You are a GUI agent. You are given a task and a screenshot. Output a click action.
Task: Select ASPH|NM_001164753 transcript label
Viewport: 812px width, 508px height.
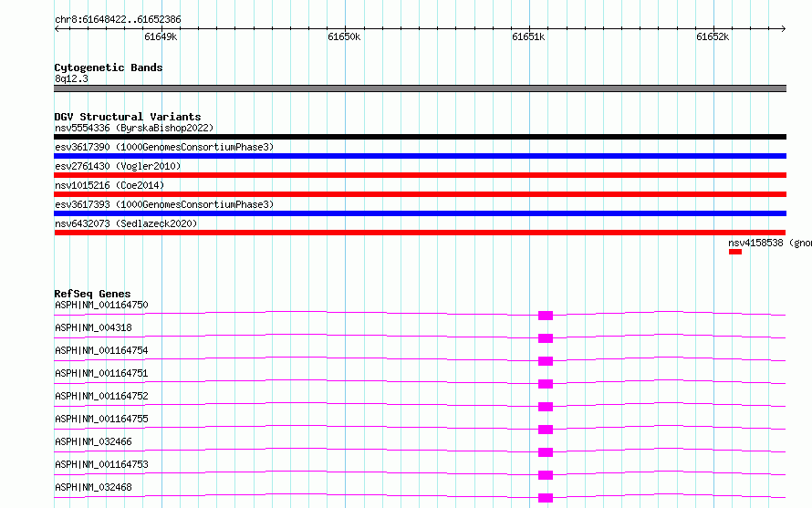101,464
